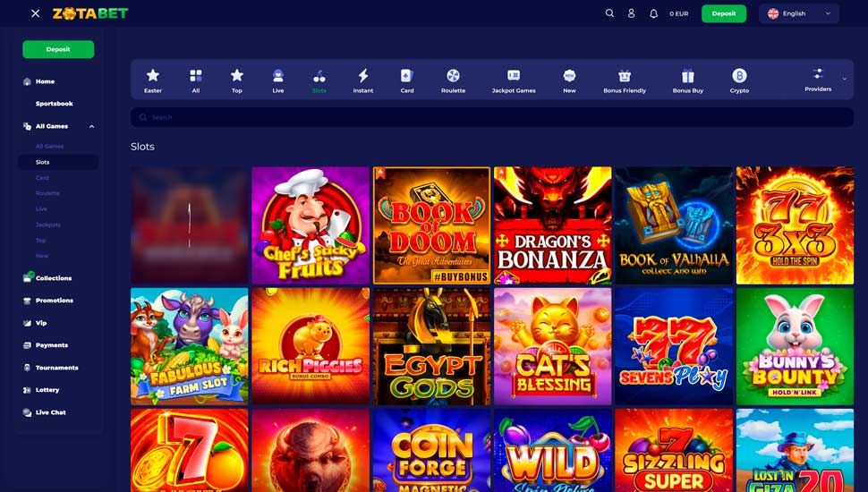Select Jackpots in the sidebar list
The height and width of the screenshot is (492, 868).
tap(47, 225)
